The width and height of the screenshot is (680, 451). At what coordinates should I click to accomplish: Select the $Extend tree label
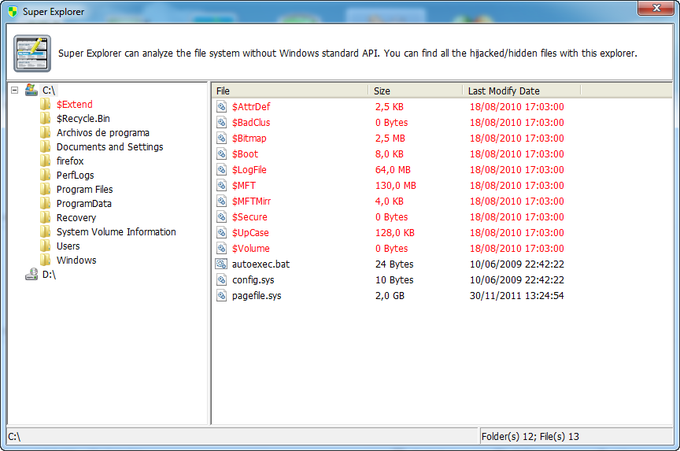pos(75,105)
